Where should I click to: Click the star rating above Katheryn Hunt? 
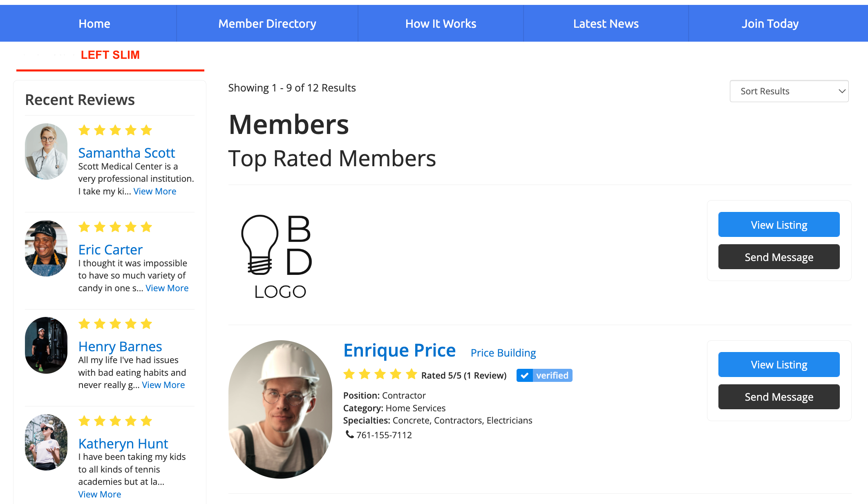pyautogui.click(x=115, y=421)
